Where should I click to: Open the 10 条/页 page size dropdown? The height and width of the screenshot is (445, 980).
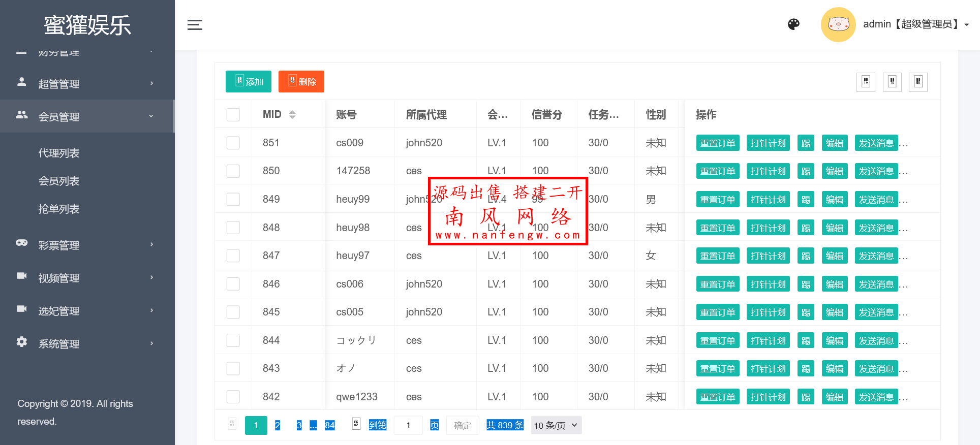pos(556,425)
